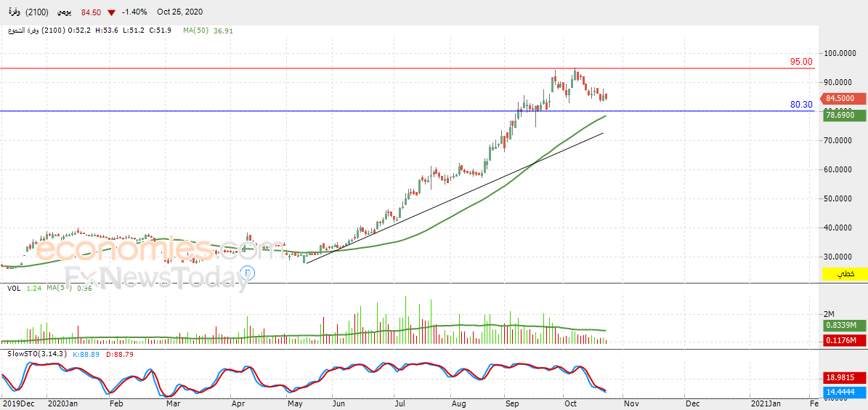Toggle the VOL indicator label

(x=14, y=288)
